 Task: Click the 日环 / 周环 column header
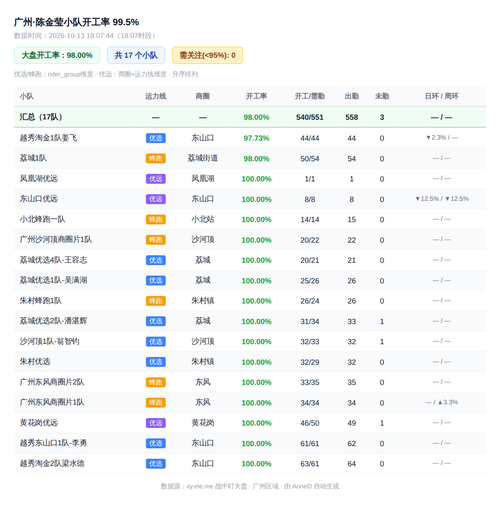pos(442,96)
